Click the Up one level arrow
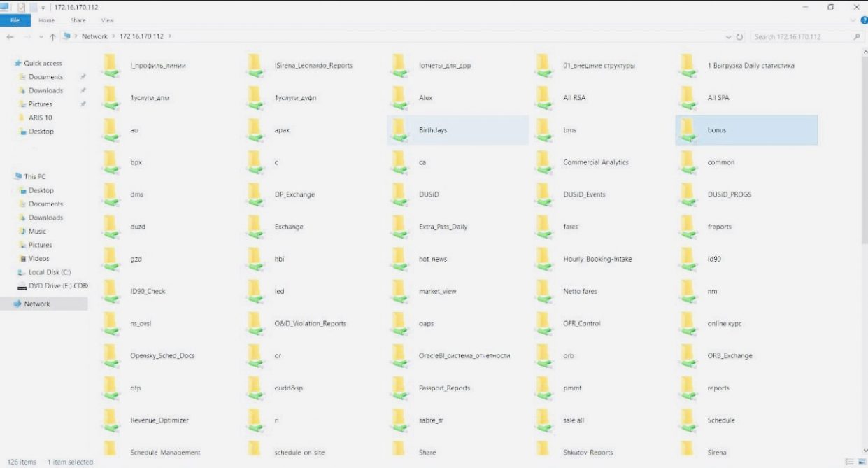 tap(52, 36)
